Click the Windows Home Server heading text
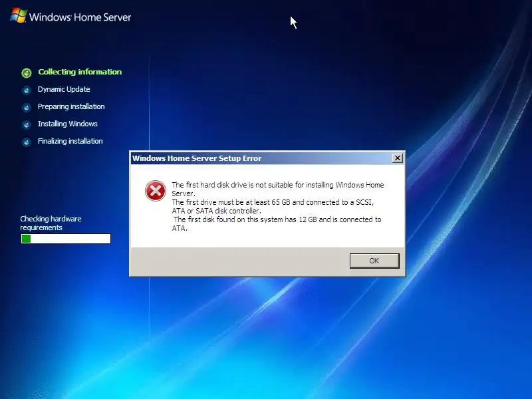The height and width of the screenshot is (399, 532). pos(80,17)
